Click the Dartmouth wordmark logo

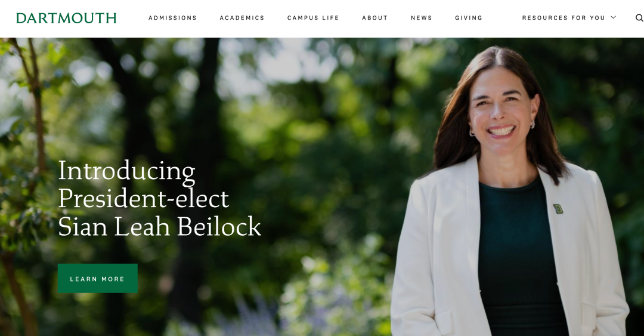click(x=66, y=18)
